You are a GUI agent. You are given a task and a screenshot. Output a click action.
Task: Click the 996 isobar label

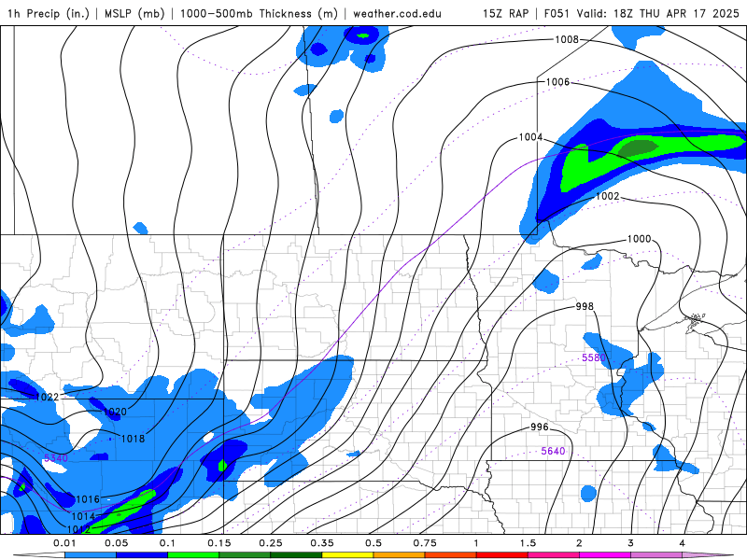(540, 427)
